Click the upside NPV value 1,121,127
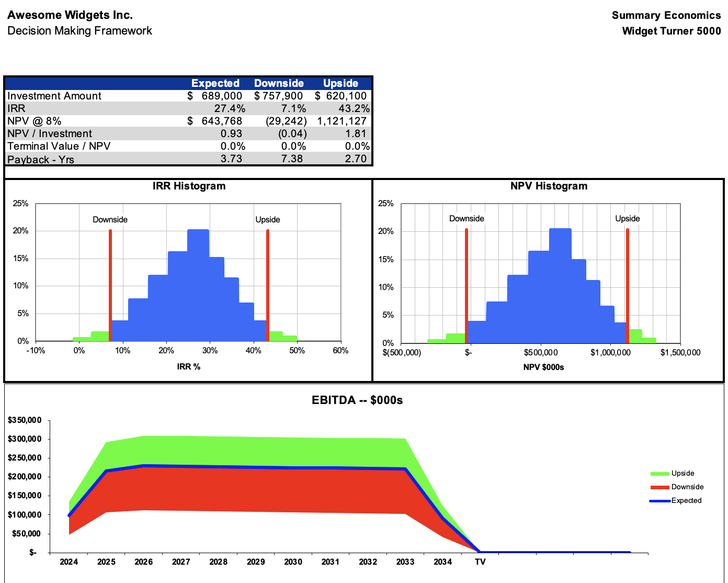The height and width of the screenshot is (583, 728). coord(342,121)
